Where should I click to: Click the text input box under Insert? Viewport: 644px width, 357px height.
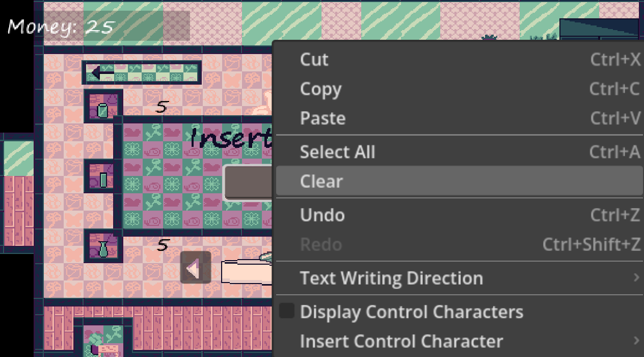click(x=249, y=182)
